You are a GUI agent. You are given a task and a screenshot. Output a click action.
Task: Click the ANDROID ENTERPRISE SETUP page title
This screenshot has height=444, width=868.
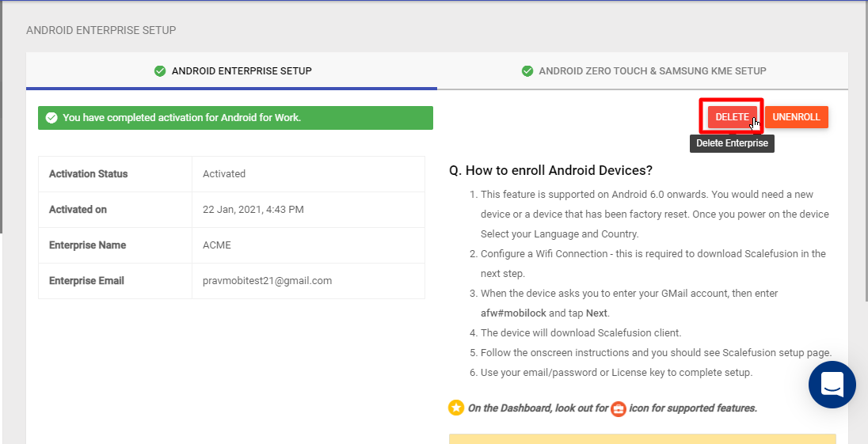coord(101,30)
